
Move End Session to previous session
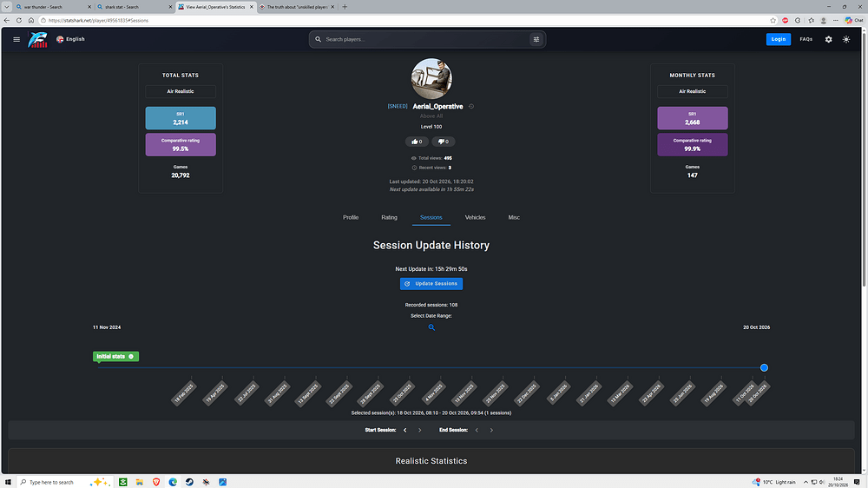(x=477, y=431)
